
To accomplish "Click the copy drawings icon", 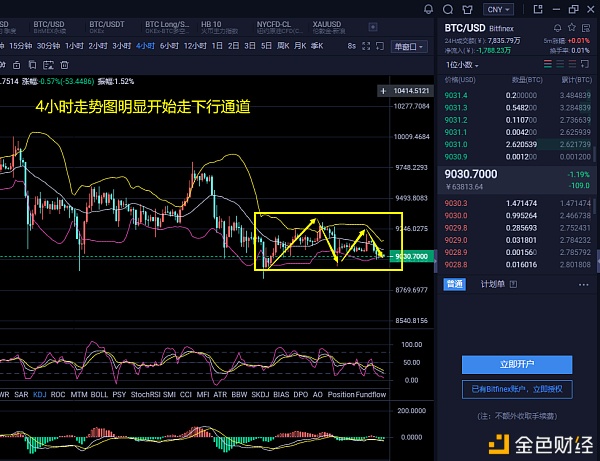I will pos(33,65).
